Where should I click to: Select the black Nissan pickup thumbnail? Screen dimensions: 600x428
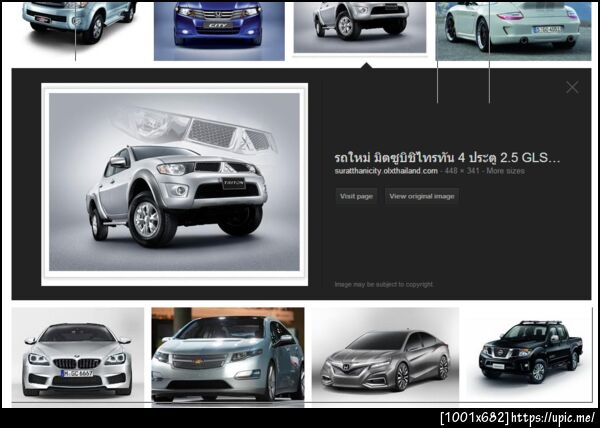point(529,355)
